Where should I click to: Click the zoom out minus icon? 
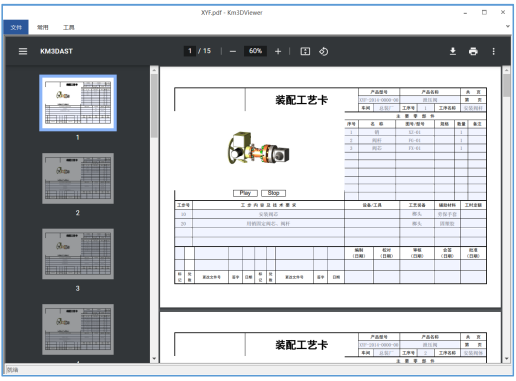[x=233, y=51]
